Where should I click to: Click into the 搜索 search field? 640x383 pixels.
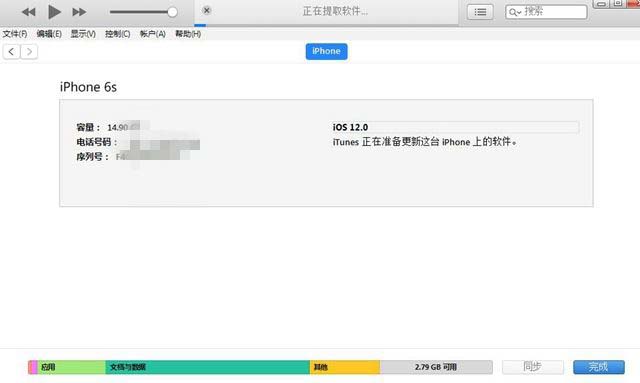546,12
